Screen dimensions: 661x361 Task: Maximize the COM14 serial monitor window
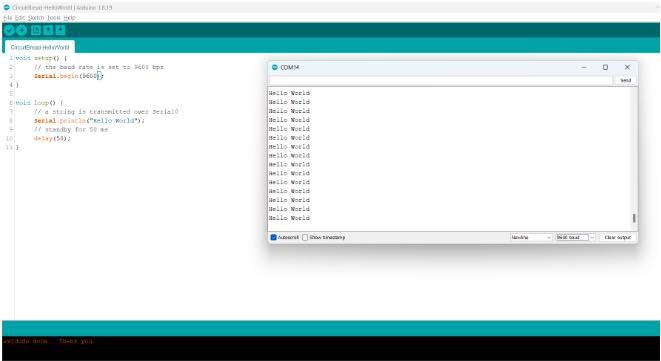pos(605,67)
